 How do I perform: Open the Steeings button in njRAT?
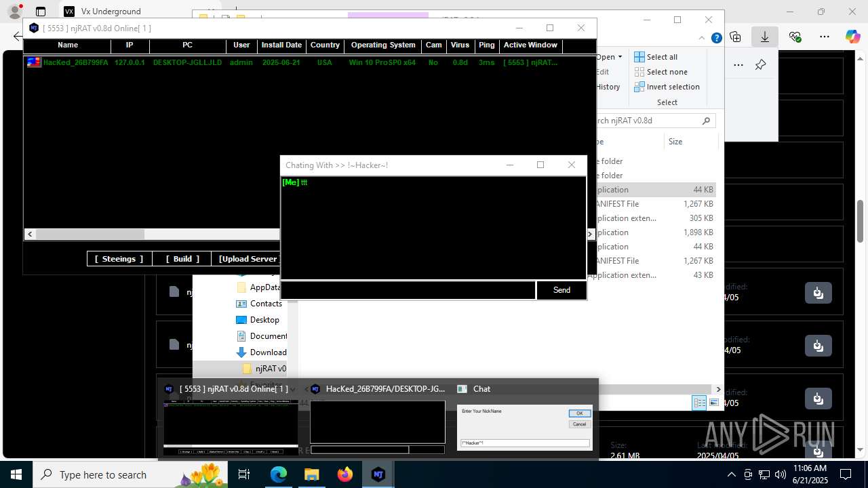[x=119, y=259]
